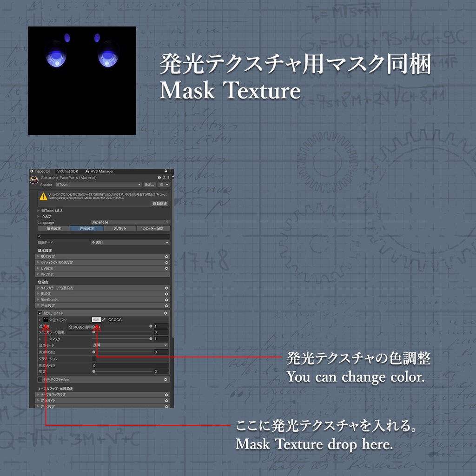
Task: Click the help icon on the material header
Action: (x=159, y=178)
